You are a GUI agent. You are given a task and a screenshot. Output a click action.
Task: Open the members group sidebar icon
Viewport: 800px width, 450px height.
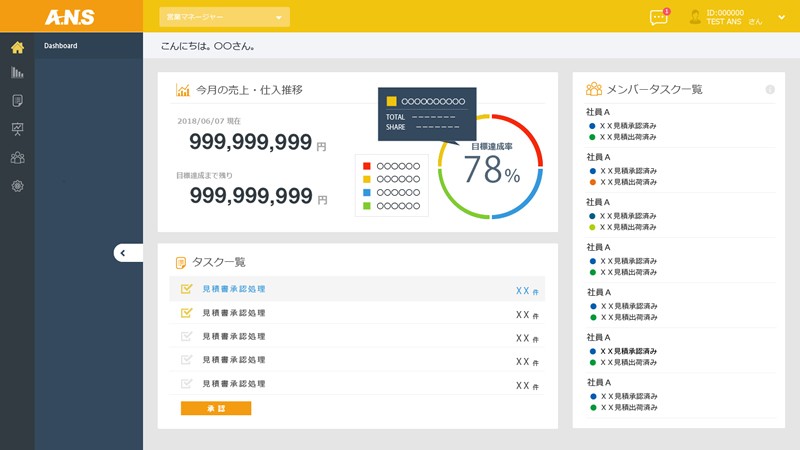pos(17,157)
